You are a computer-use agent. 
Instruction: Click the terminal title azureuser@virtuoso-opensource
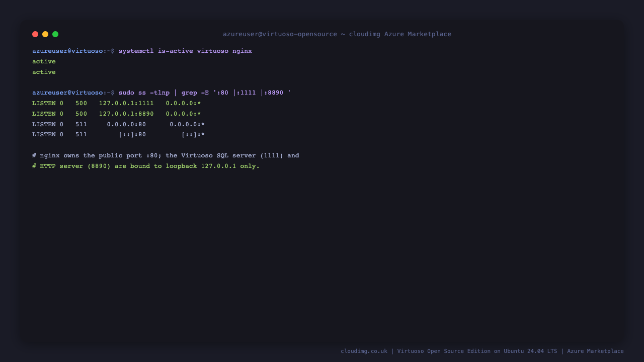[x=280, y=34]
